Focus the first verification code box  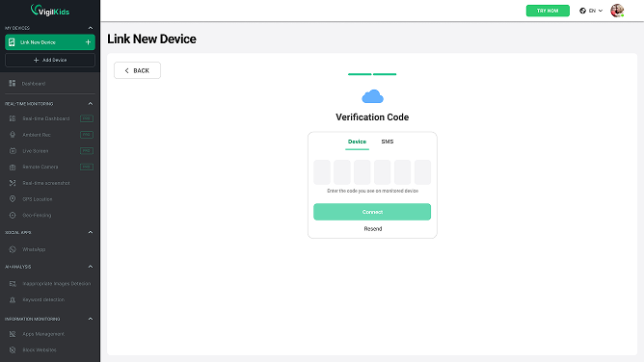pos(322,172)
